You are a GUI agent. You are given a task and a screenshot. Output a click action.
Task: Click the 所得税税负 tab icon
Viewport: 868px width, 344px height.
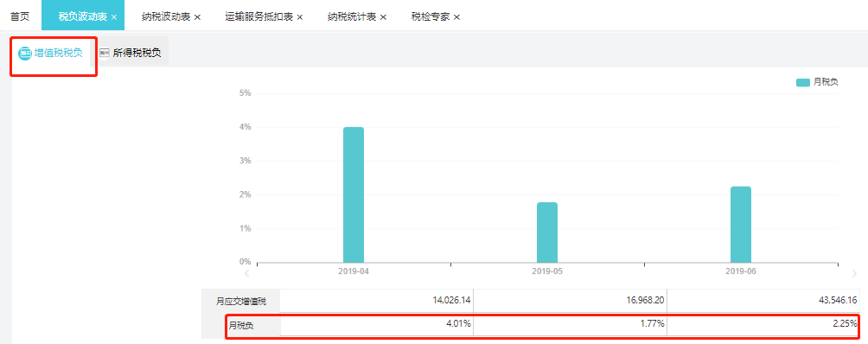(x=104, y=54)
